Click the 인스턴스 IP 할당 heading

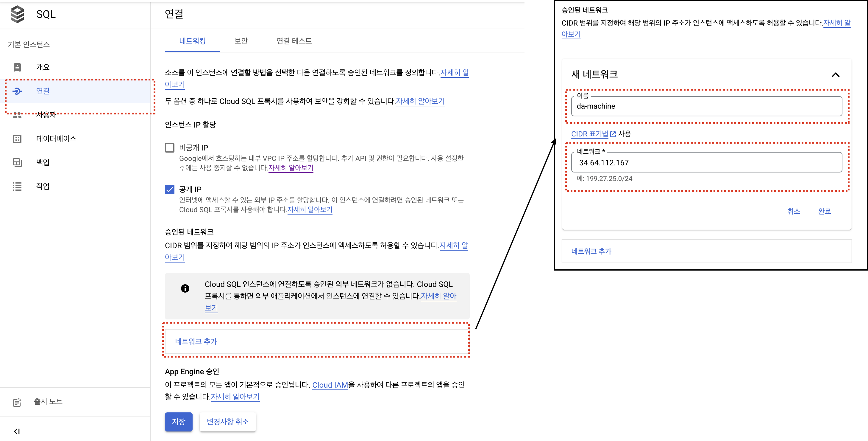point(191,125)
